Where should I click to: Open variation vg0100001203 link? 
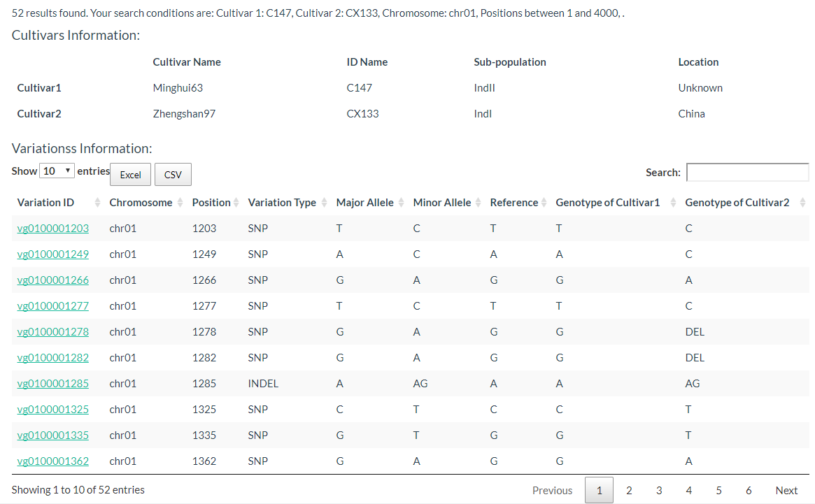pos(53,228)
